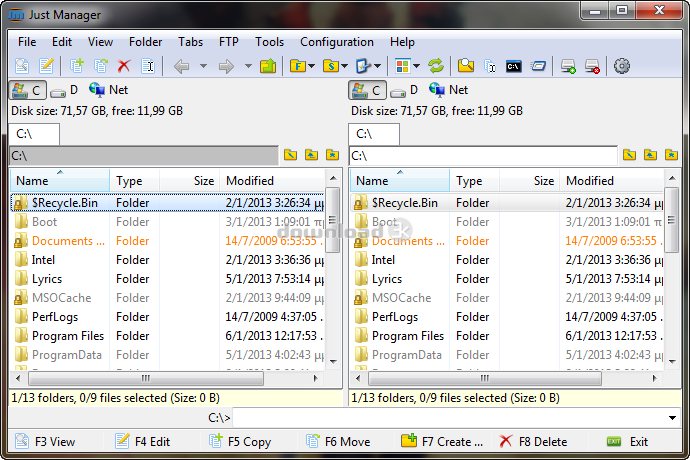Expand the view mode dropdown arrow
The width and height of the screenshot is (690, 460).
(416, 66)
